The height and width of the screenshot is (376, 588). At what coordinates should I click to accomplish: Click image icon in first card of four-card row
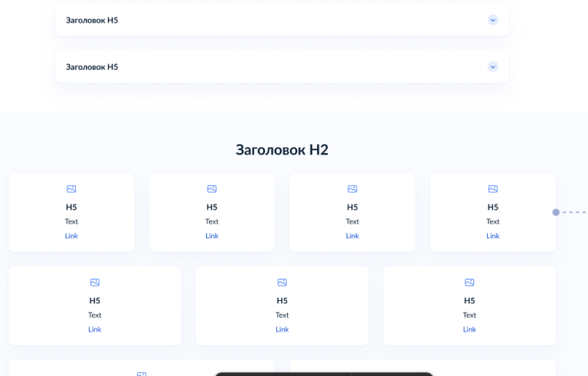point(71,188)
